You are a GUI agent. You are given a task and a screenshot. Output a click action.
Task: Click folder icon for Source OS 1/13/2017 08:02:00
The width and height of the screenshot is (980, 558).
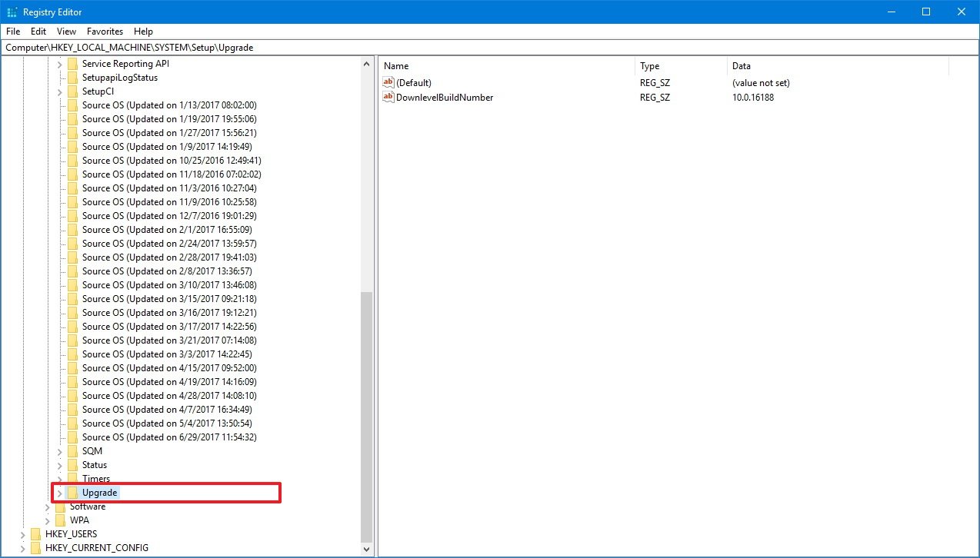tap(72, 105)
